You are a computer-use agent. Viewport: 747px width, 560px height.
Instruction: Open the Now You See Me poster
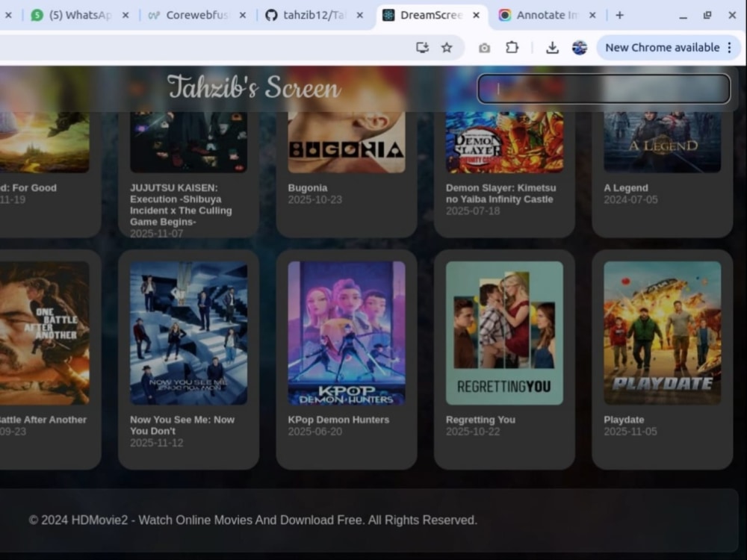pyautogui.click(x=189, y=333)
